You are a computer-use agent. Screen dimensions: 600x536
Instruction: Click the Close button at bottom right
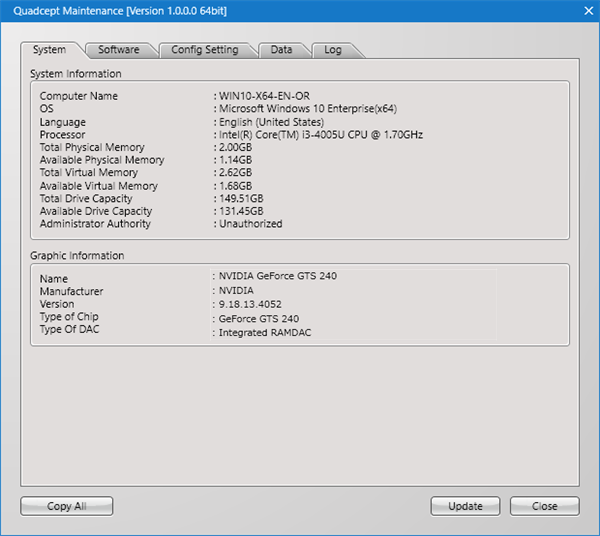pyautogui.click(x=544, y=506)
